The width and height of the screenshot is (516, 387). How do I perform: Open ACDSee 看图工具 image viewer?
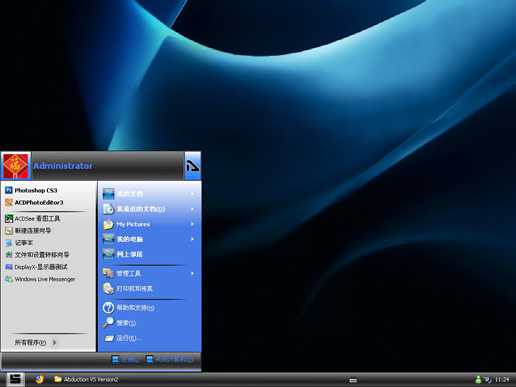point(33,219)
